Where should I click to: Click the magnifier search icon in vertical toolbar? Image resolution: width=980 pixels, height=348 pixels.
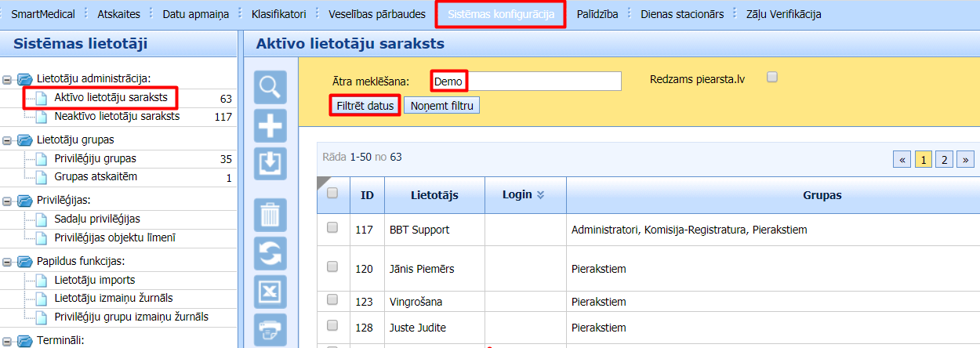(x=270, y=88)
